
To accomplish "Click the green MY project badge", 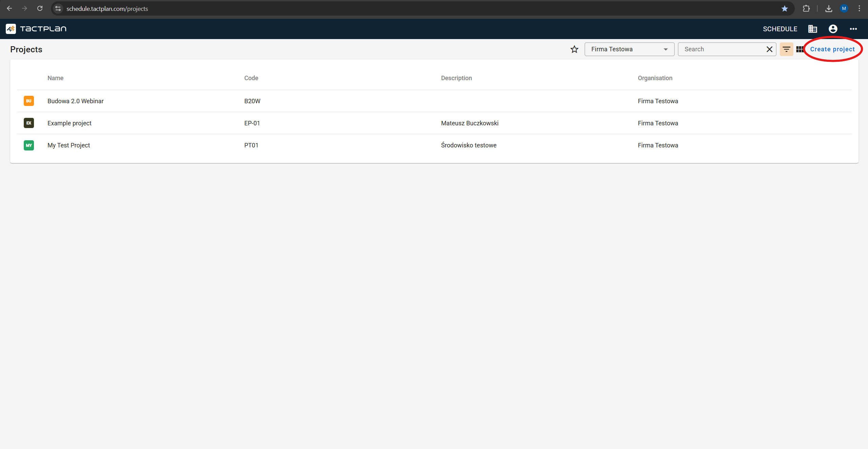I will pyautogui.click(x=29, y=145).
